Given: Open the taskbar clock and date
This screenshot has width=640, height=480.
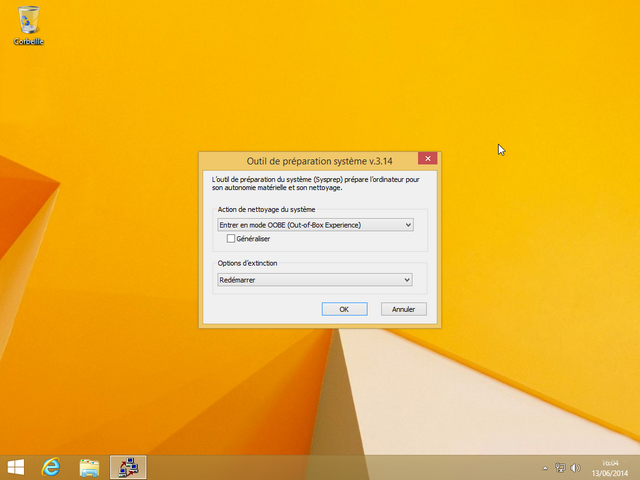Looking at the screenshot, I should (610, 468).
